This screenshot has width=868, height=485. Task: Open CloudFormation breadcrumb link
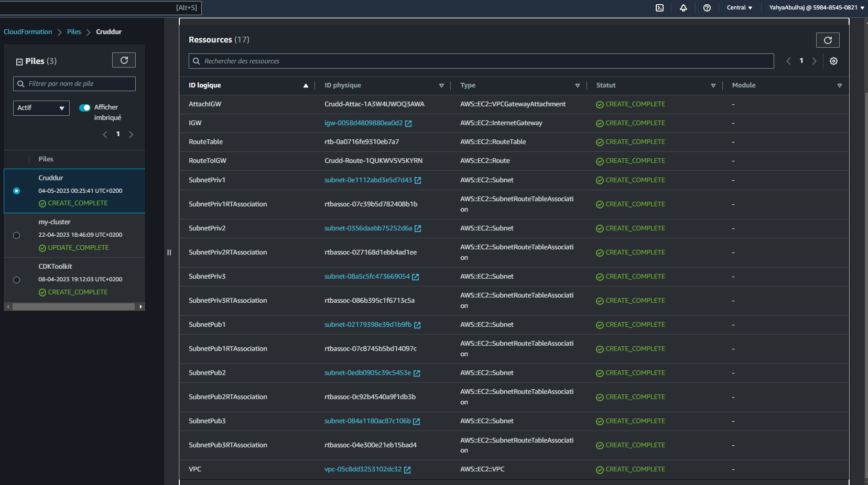click(x=28, y=32)
